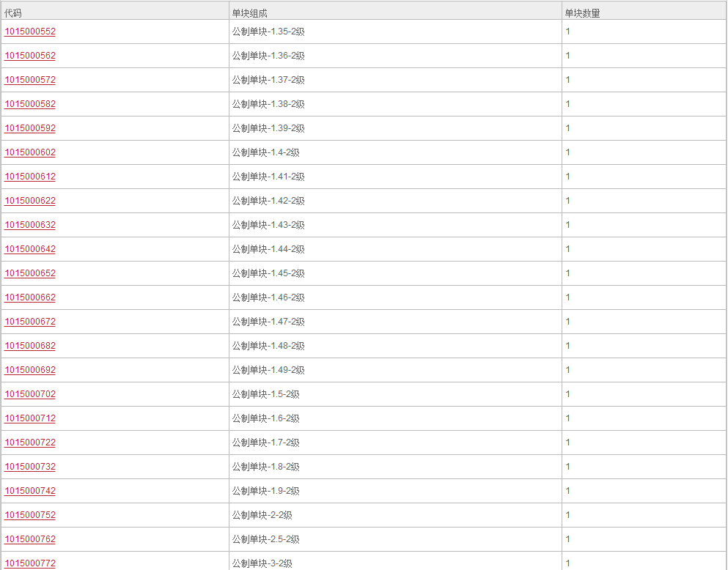
Task: Select cell 公制单块-1.35-2级
Action: (x=395, y=32)
